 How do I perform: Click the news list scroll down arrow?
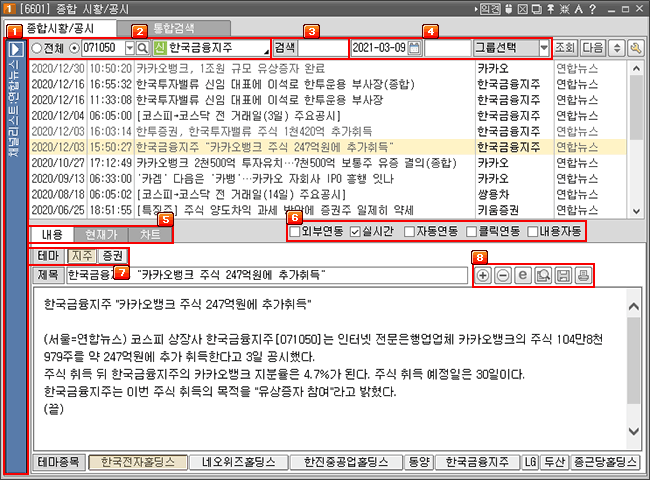click(636, 211)
